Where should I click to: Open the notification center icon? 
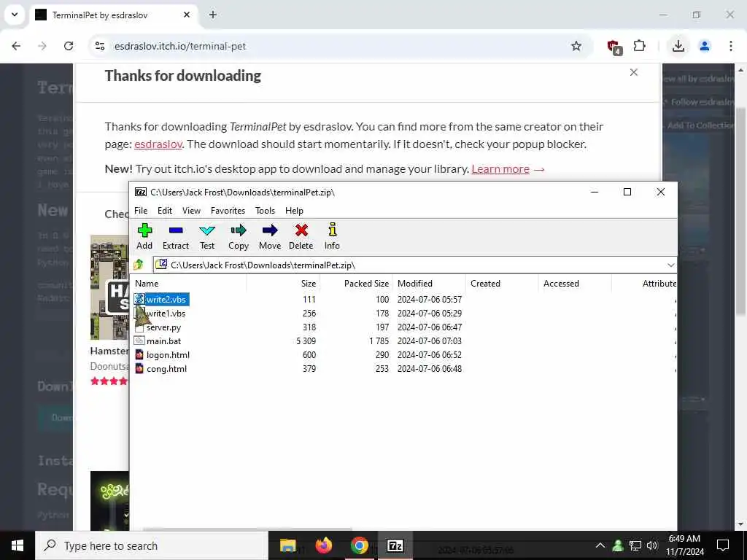[x=723, y=545]
